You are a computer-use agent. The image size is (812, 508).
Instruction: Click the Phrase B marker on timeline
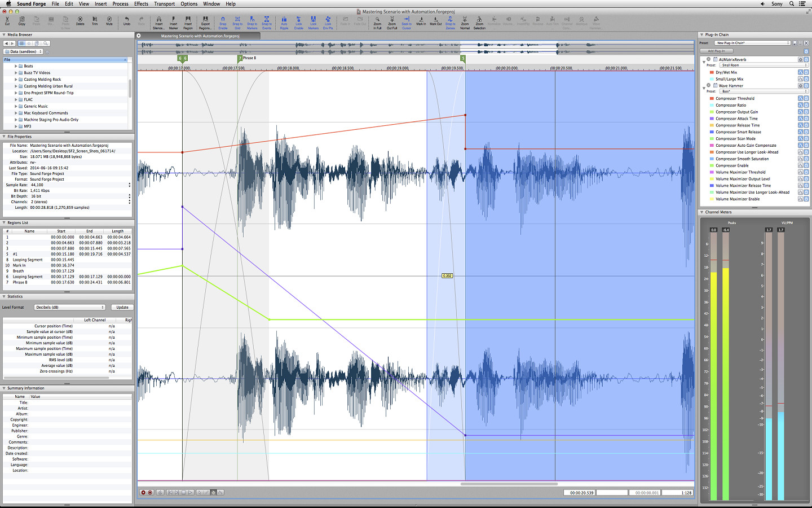[x=241, y=58]
